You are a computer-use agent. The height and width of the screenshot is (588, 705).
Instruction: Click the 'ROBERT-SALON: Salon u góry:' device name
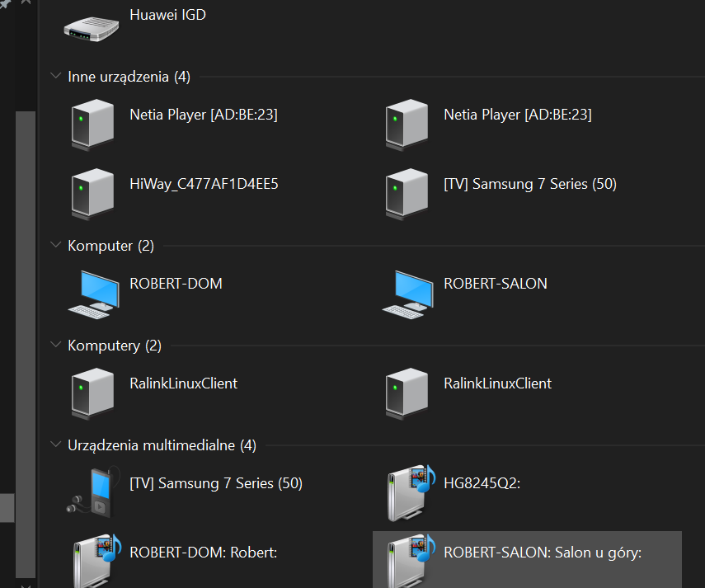[543, 553]
